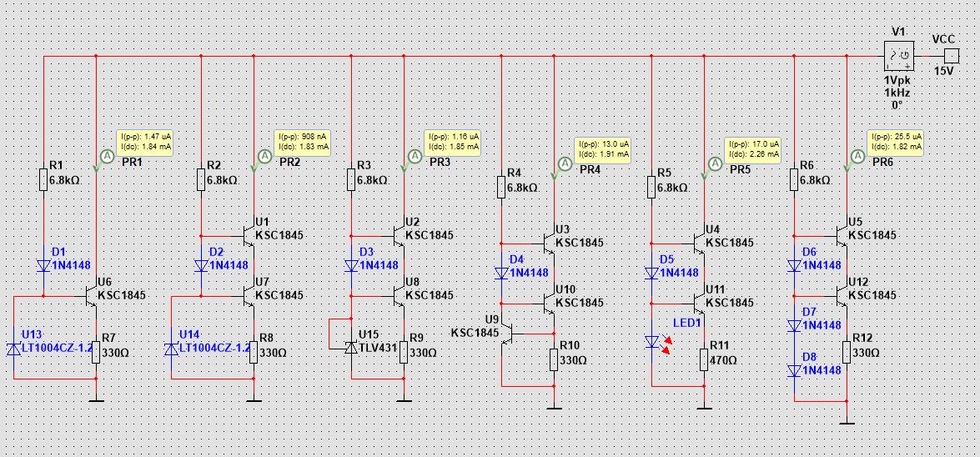Select resistor R4 symbol
The height and width of the screenshot is (457, 980).
(x=501, y=186)
